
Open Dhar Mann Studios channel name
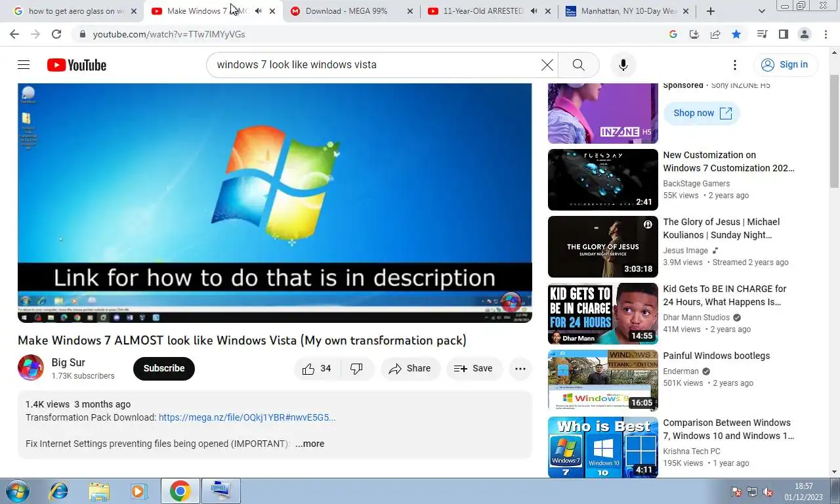(696, 318)
